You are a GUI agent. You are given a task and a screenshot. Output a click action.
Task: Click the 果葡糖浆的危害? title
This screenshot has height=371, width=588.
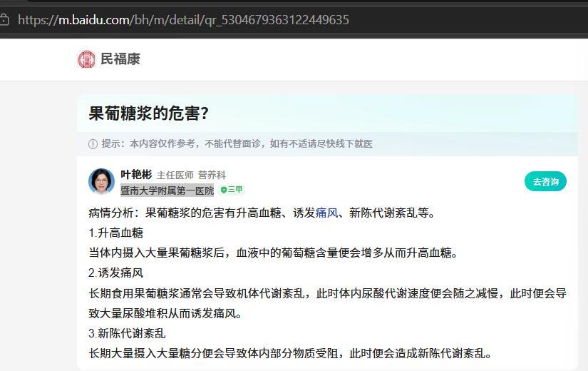148,113
